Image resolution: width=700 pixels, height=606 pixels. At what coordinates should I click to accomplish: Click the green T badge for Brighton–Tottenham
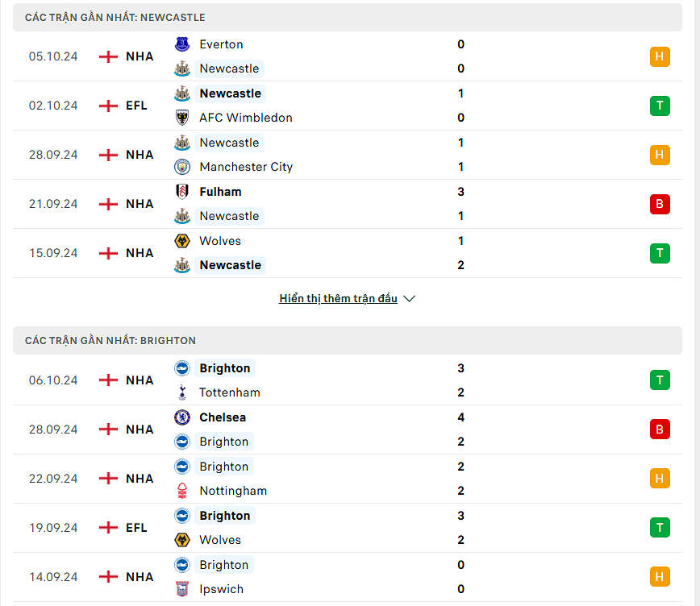[660, 380]
